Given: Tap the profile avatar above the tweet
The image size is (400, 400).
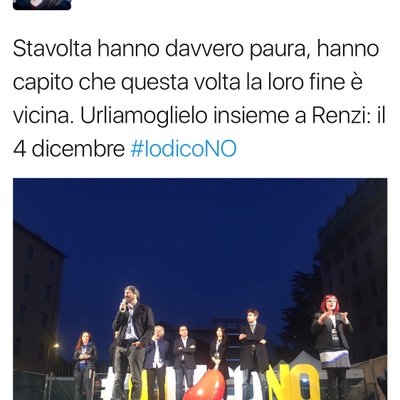Looking at the screenshot, I should click(42, 5).
